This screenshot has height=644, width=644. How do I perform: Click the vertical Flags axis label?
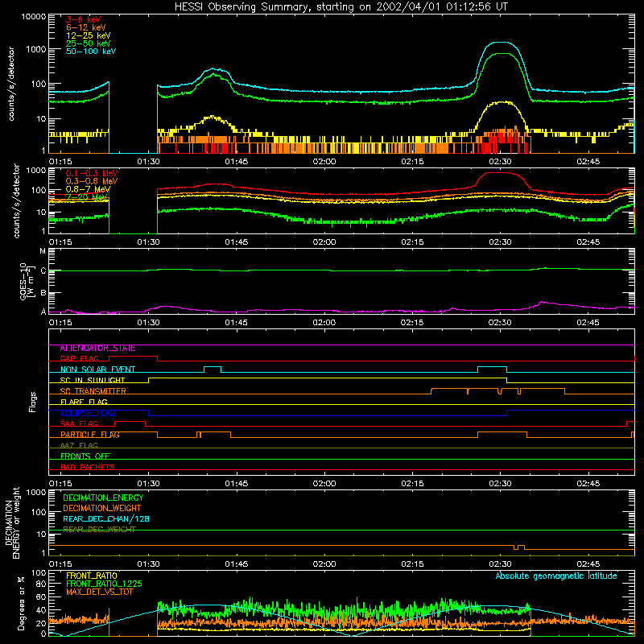(33, 402)
